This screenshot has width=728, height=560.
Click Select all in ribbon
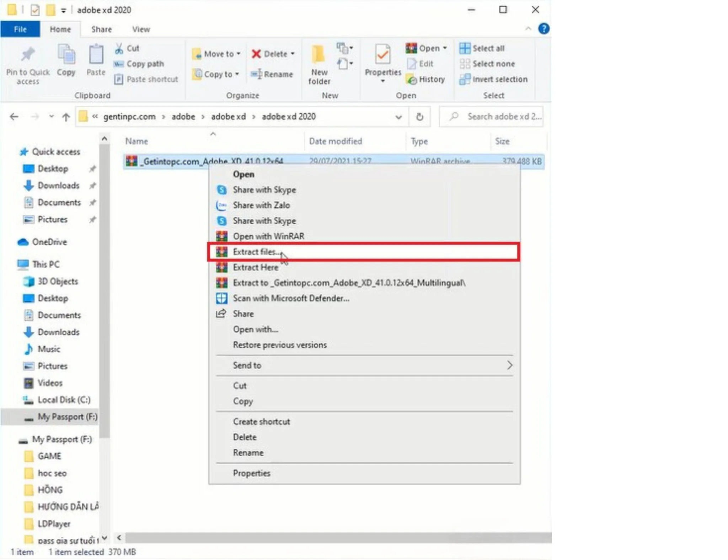(482, 48)
